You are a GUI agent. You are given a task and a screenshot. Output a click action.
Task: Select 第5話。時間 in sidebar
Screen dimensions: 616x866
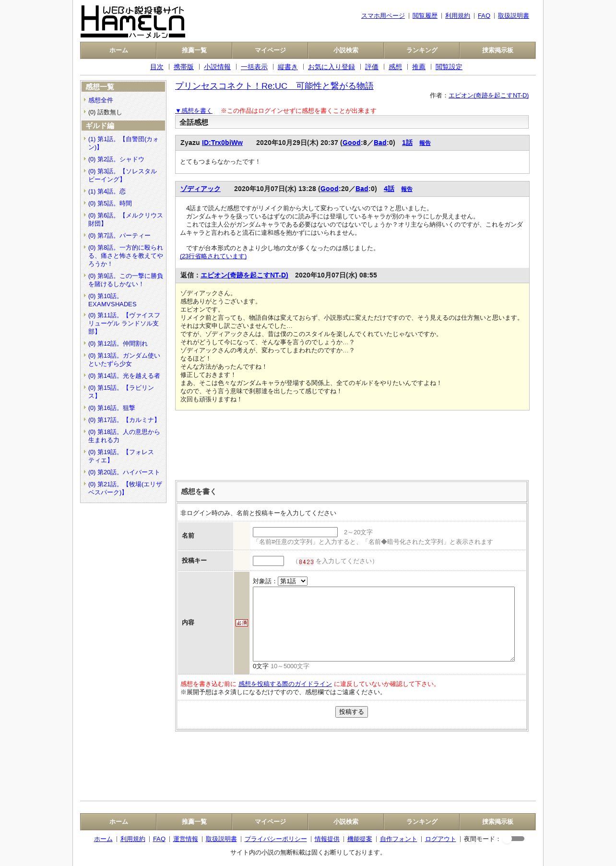[110, 204]
